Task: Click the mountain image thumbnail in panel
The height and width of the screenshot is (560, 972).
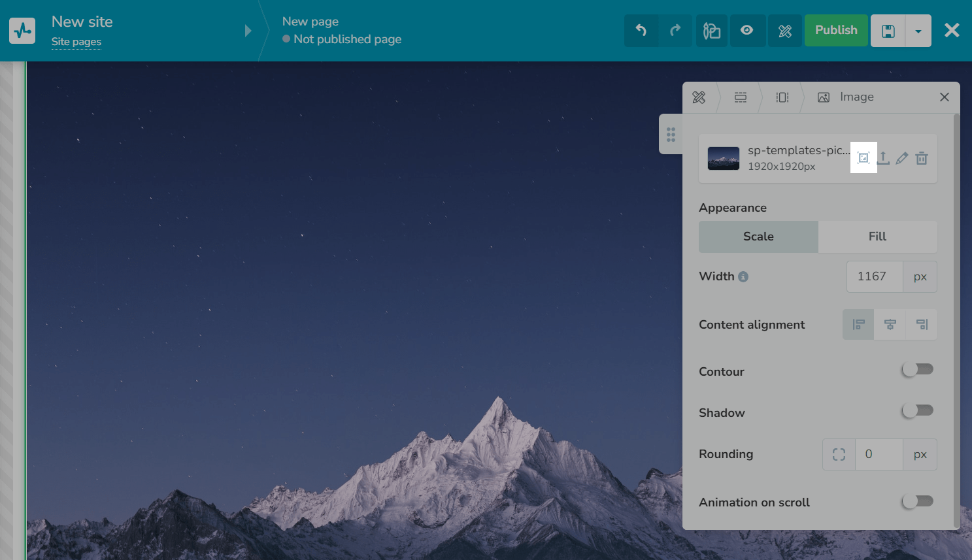Action: click(x=724, y=158)
